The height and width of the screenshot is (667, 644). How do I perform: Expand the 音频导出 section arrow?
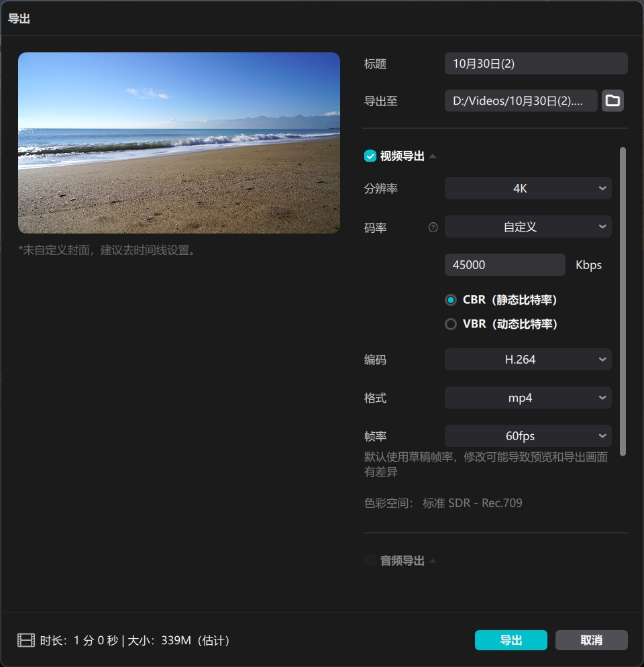point(433,560)
